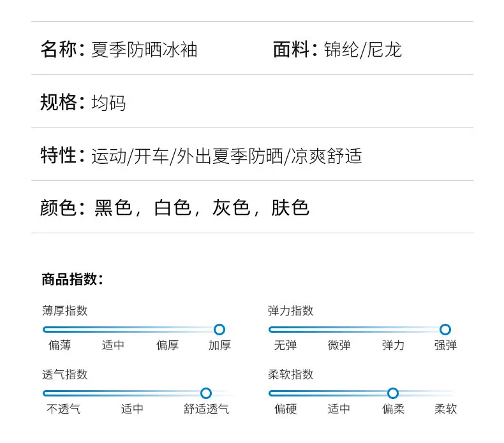
Task: Select the 柔软 softness label
Action: pyautogui.click(x=445, y=409)
